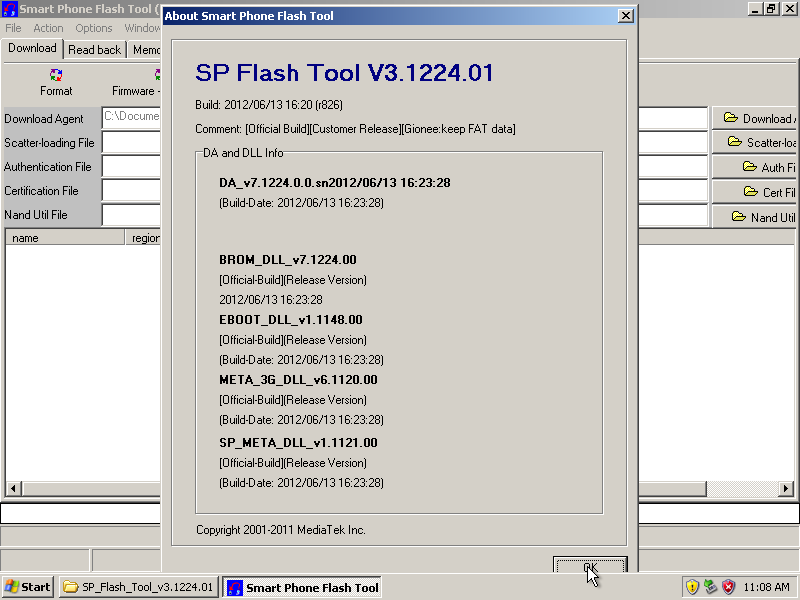Viewport: 800px width, 600px height.
Task: Click the SP_META_DLL_v1.1121.00 entry
Action: (298, 443)
